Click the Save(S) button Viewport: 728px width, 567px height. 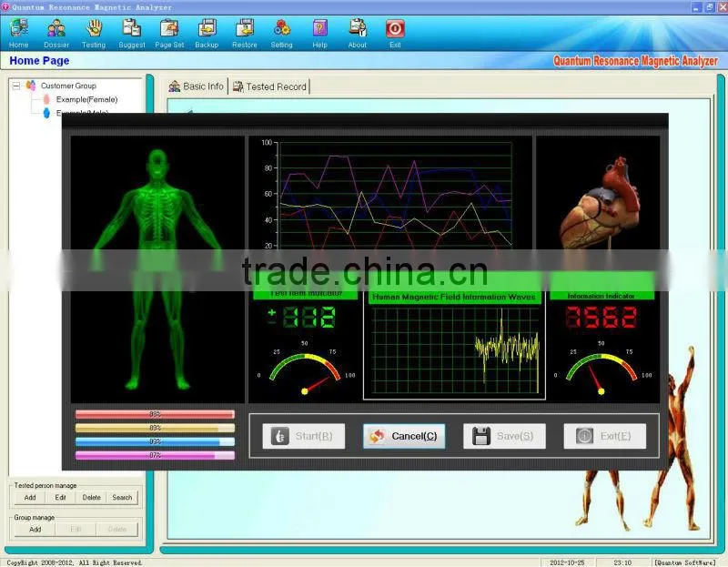pyautogui.click(x=504, y=436)
